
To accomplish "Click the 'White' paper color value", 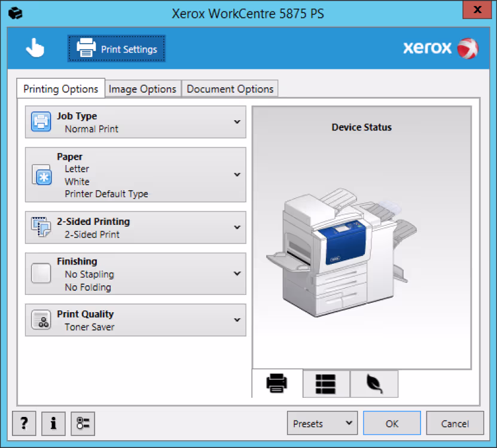I will point(77,181).
